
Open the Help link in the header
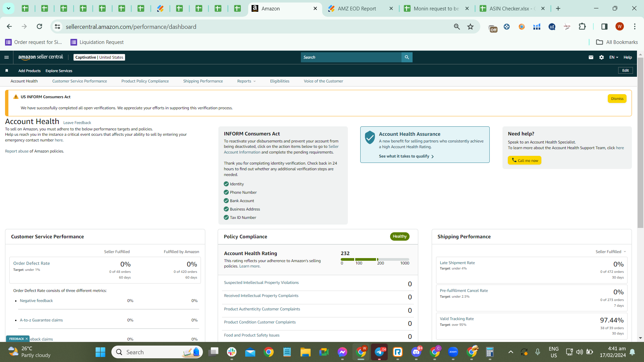point(628,57)
